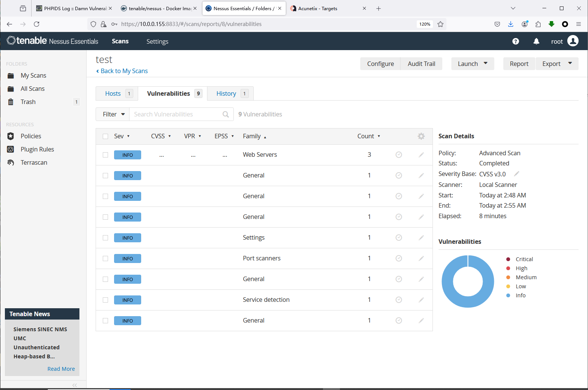Screen dimensions: 588x390
Task: Open the Filter dropdown
Action: tap(113, 114)
